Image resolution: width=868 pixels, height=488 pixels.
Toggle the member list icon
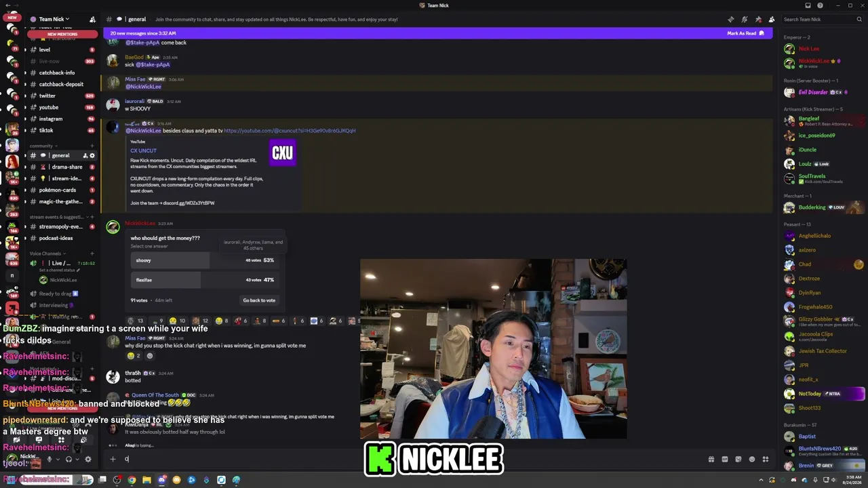tap(772, 19)
